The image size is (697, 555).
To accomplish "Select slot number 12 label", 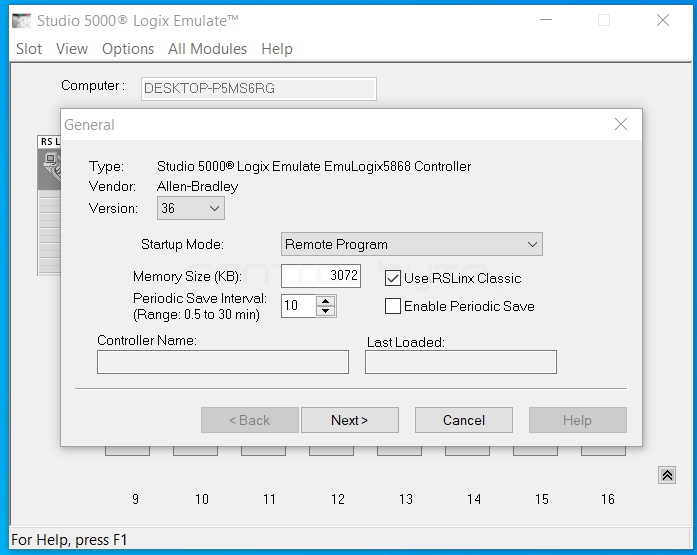I will (x=337, y=499).
